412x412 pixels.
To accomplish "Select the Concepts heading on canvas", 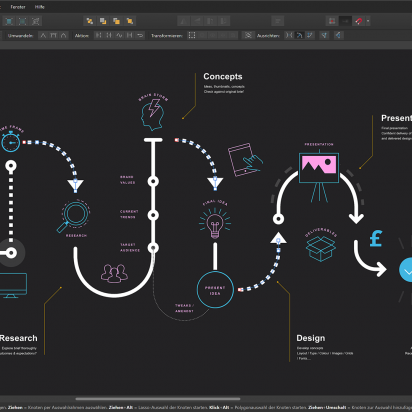I will click(223, 77).
